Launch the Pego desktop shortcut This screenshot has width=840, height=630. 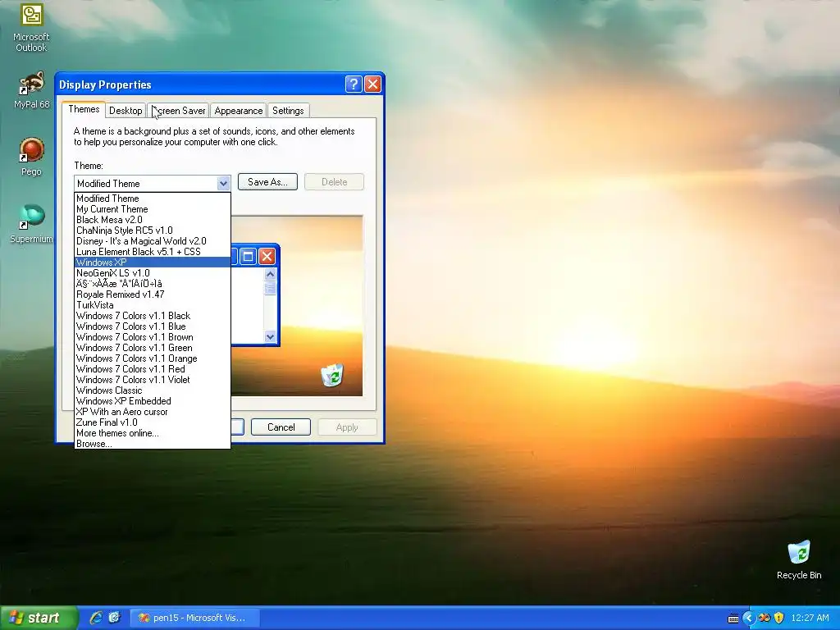coord(31,157)
